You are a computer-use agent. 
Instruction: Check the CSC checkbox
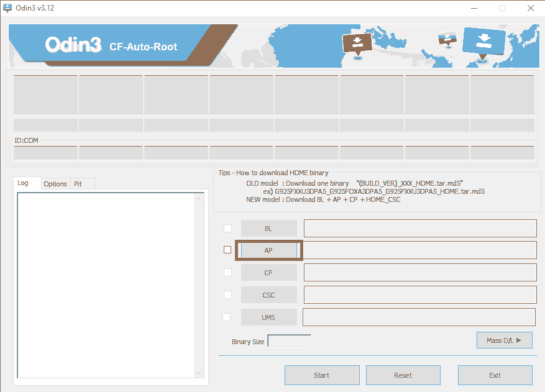[x=227, y=294]
